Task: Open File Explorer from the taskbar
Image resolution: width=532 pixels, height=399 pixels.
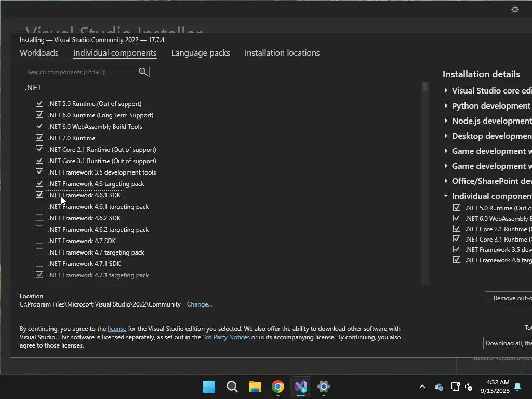Action: [255, 387]
